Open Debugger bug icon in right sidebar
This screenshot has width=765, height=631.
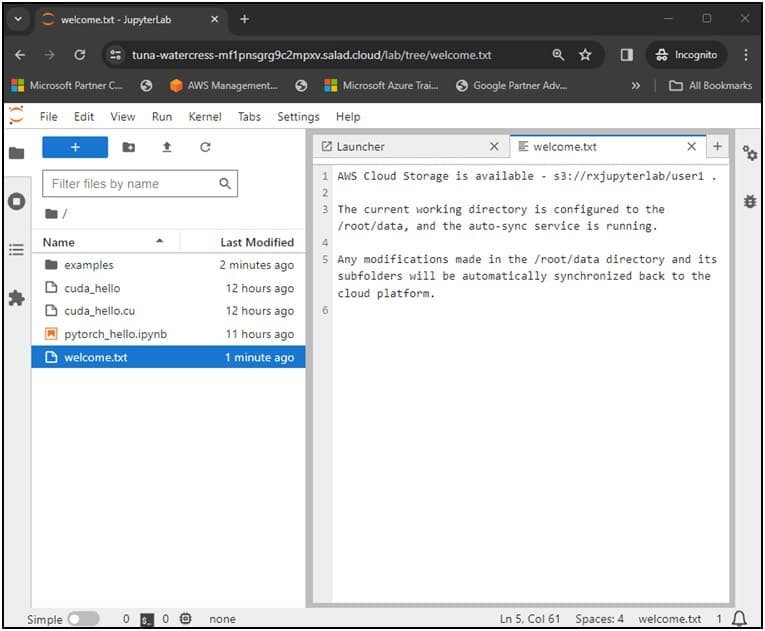click(x=750, y=201)
